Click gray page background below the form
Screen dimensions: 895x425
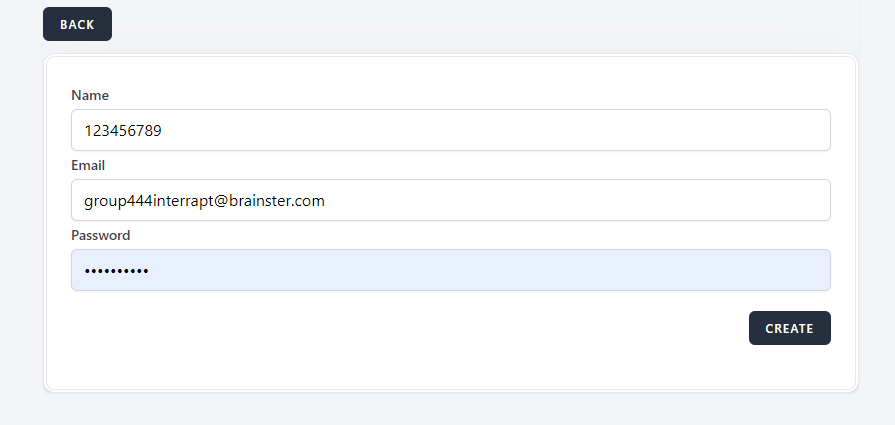pyautogui.click(x=450, y=408)
